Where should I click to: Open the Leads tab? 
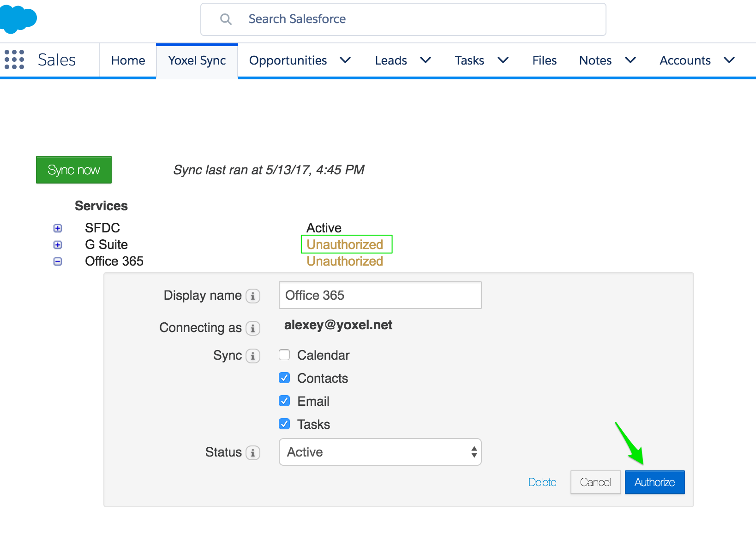pos(391,60)
